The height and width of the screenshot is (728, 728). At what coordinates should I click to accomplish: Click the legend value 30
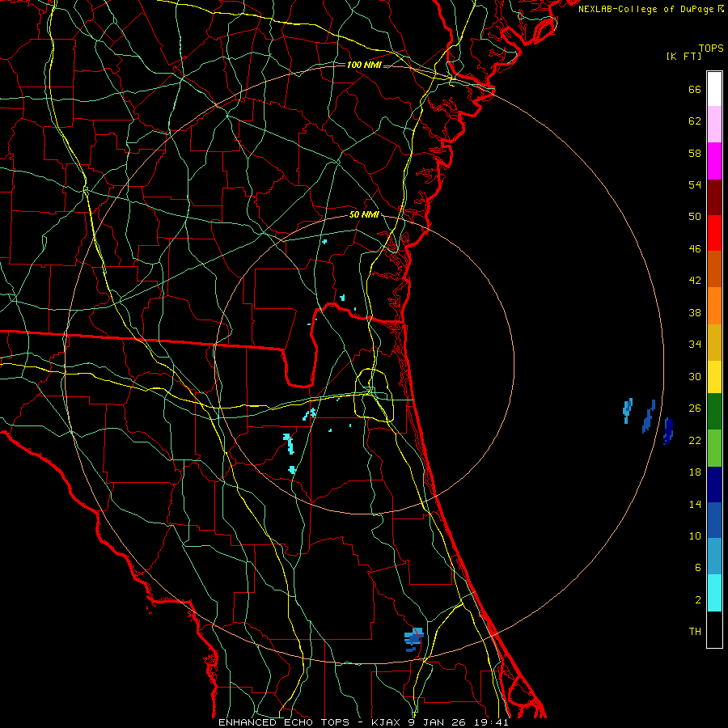695,376
